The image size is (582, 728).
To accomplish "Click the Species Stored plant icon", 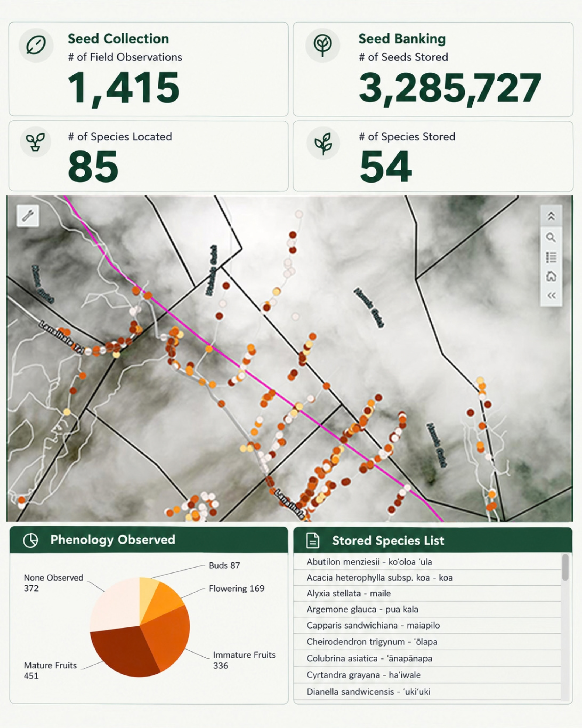I will pos(323,143).
